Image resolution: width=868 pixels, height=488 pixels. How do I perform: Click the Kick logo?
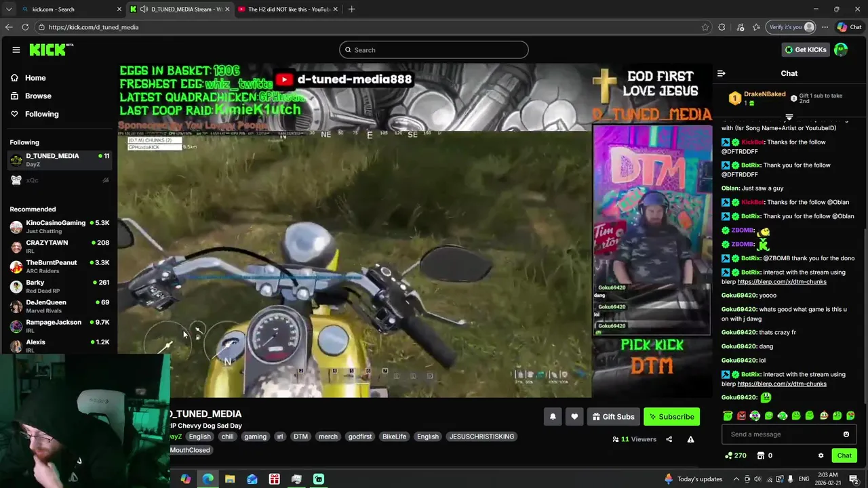[51, 49]
